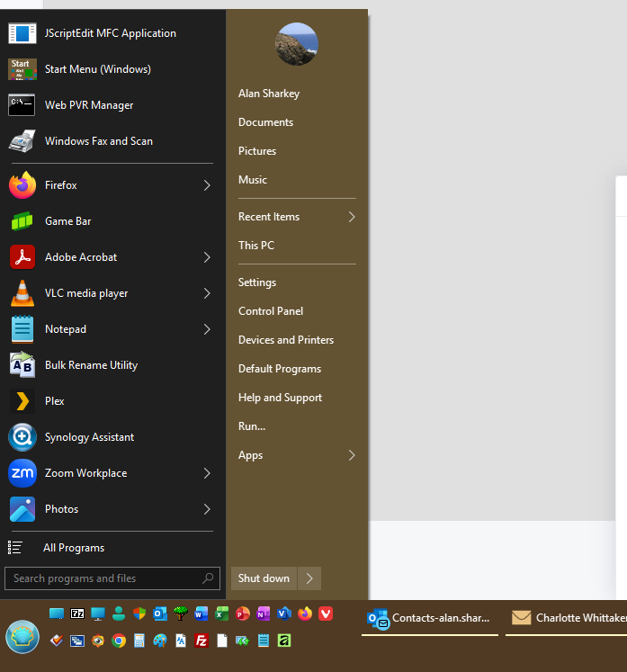Open Firefox from the Start menu list
The width and height of the screenshot is (627, 672).
pos(61,185)
